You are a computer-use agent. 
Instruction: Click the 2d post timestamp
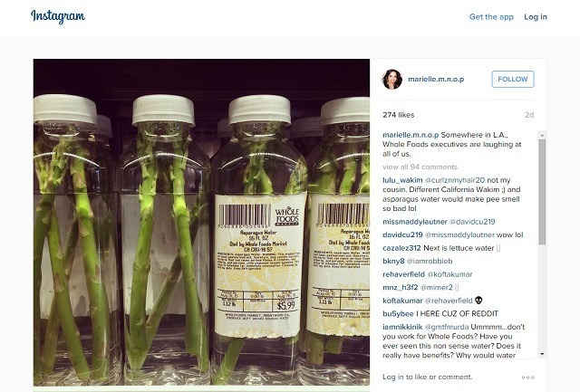529,115
